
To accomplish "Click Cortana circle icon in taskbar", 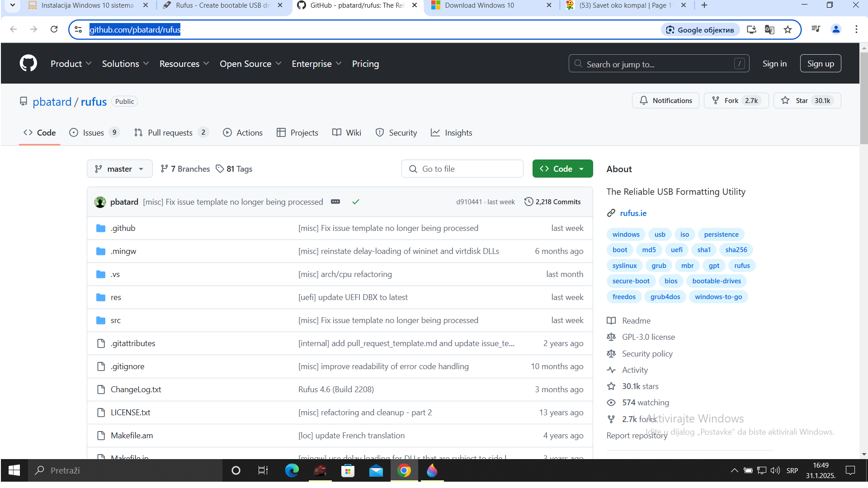I will point(236,470).
